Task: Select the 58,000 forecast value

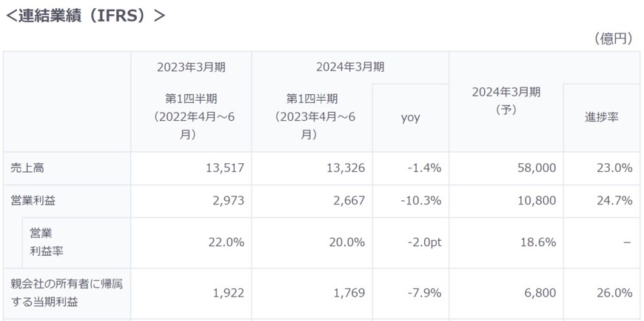Action: tap(536, 168)
